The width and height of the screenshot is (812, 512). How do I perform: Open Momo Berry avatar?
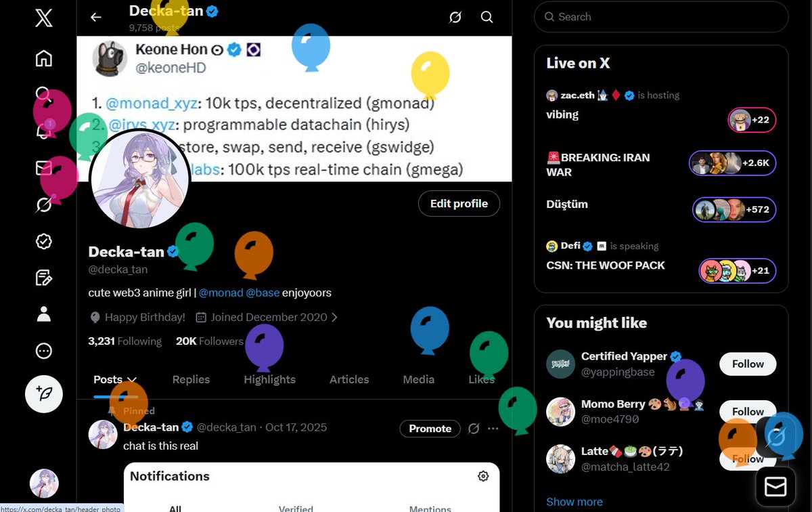560,412
